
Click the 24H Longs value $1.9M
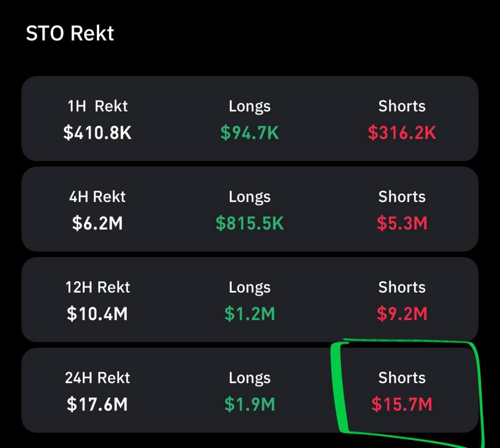(250, 404)
